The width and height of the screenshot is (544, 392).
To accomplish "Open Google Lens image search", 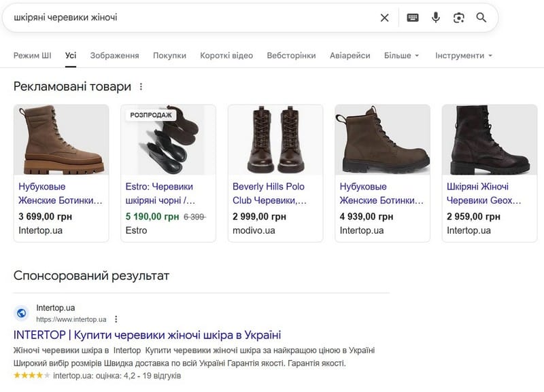I will tap(459, 18).
